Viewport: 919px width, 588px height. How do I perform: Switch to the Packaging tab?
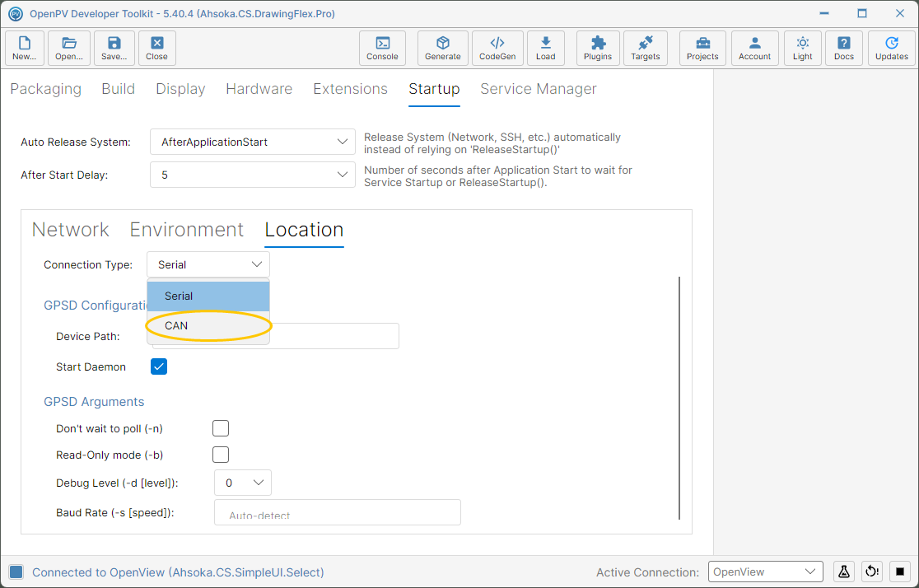[46, 88]
